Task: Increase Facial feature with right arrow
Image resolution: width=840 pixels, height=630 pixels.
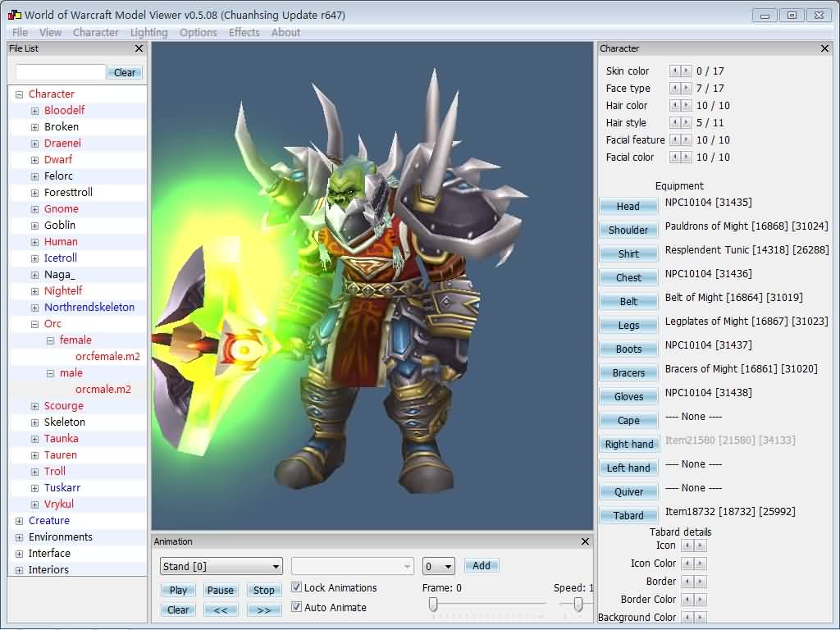Action: (x=686, y=139)
